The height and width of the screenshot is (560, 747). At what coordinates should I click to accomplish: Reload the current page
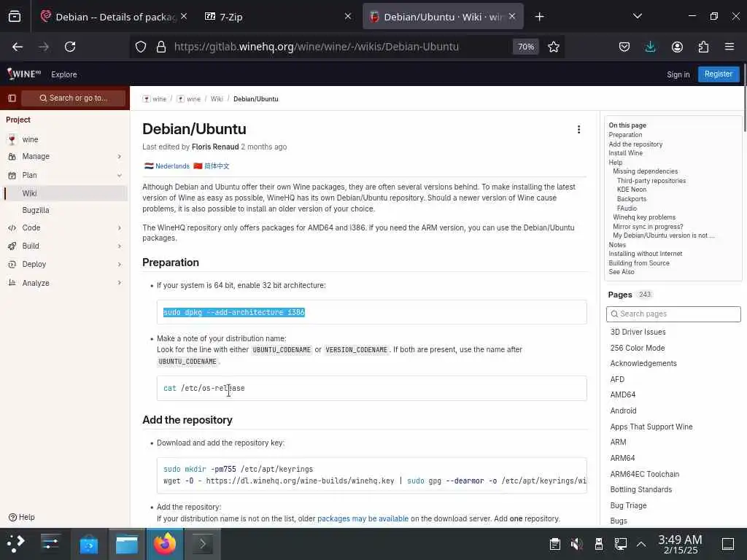70,47
